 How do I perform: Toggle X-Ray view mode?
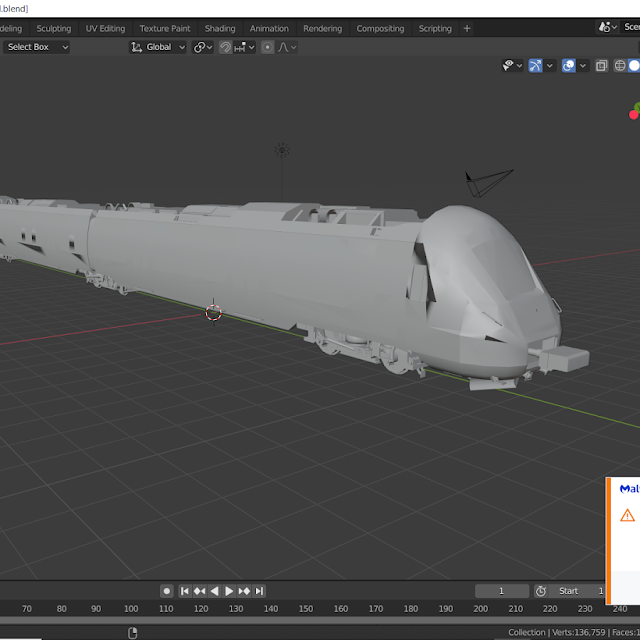tap(601, 66)
